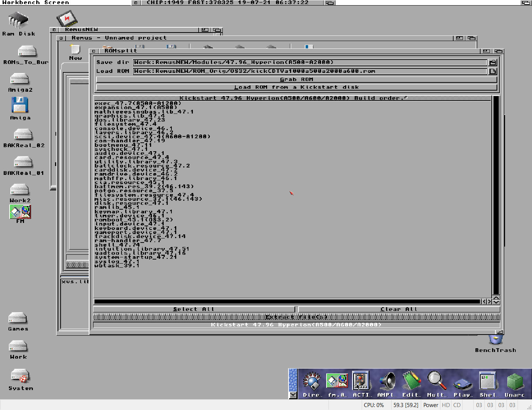Launch the Player dock icon
This screenshot has height=410, width=532.
tap(463, 384)
